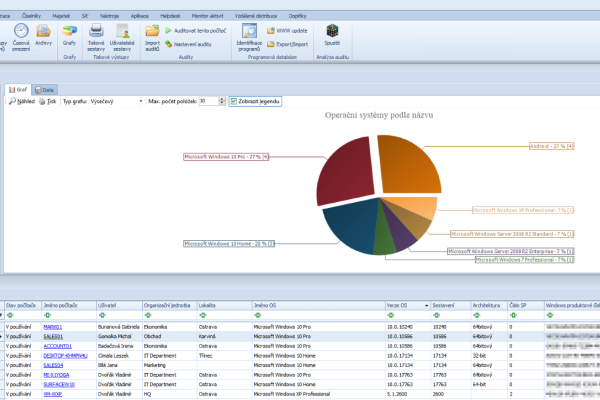Open Uživatelské sestavy icon
This screenshot has width=600, height=400.
[x=122, y=31]
